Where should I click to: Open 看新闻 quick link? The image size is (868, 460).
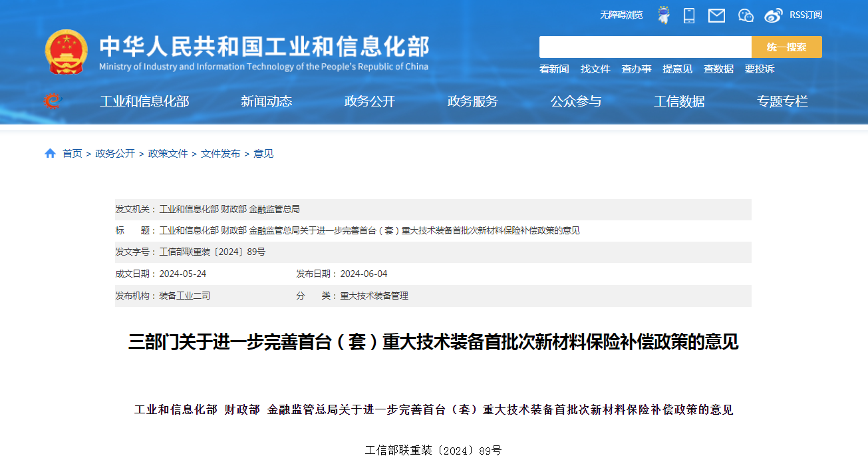[x=554, y=69]
